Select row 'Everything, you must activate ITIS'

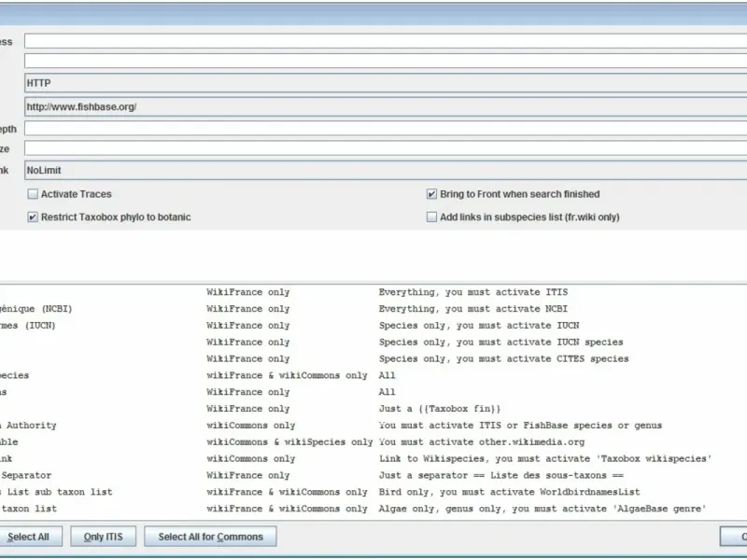[373, 292]
